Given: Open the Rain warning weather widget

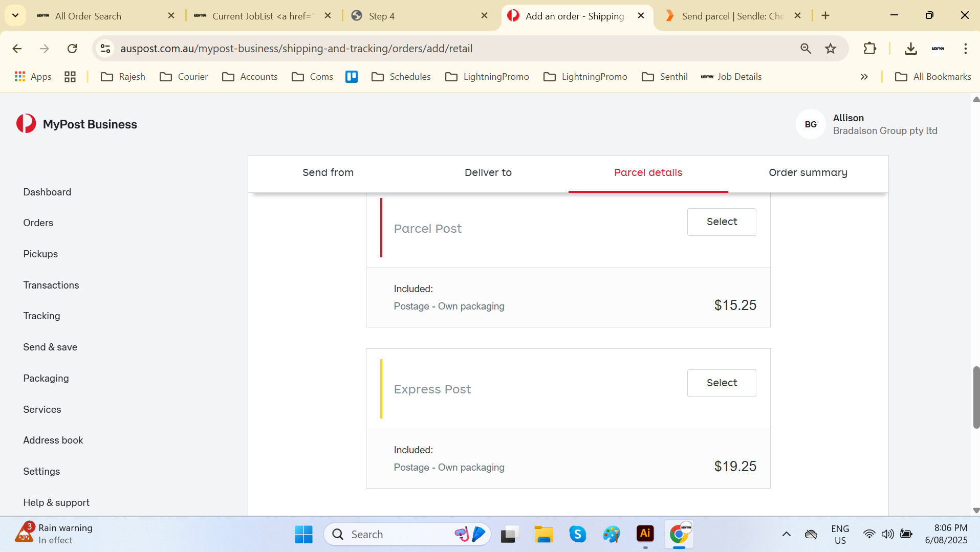Looking at the screenshot, I should 54,534.
